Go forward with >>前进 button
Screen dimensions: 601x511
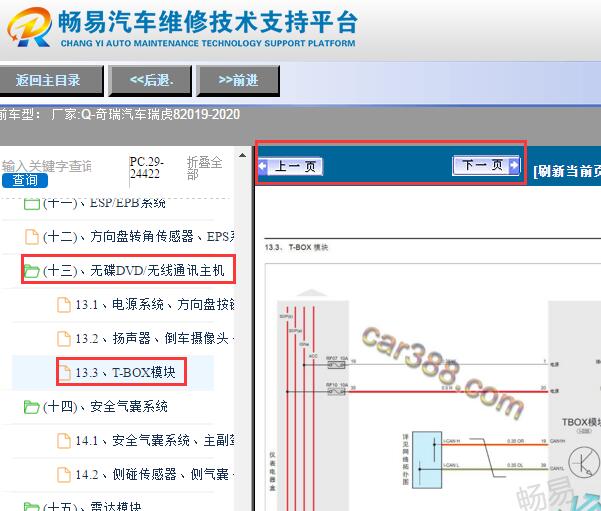(238, 81)
